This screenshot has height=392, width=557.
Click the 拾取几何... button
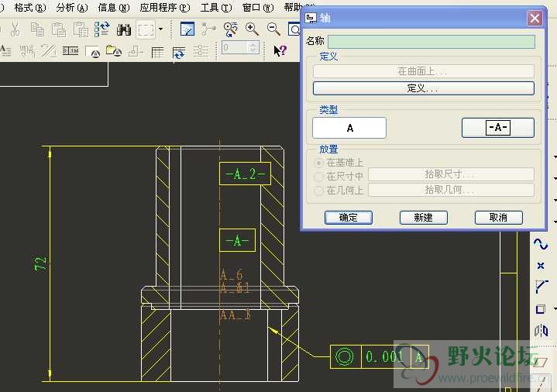(451, 190)
